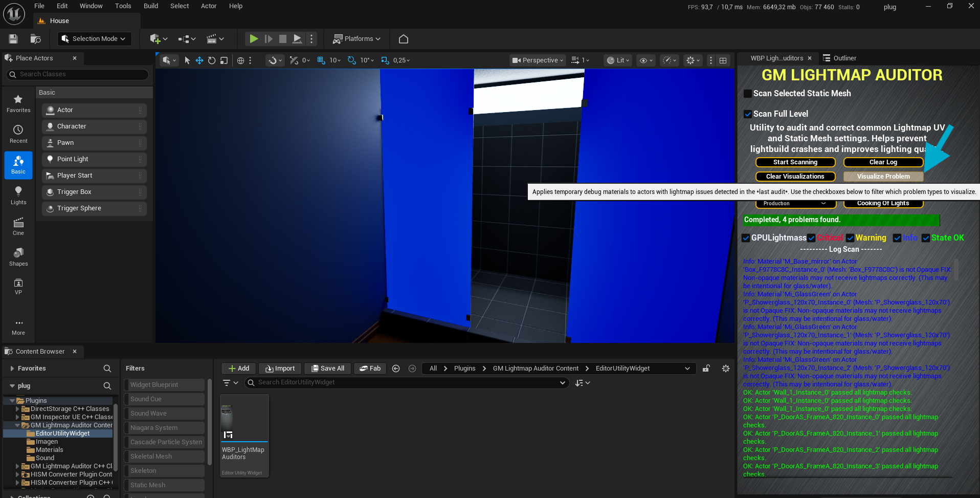The image size is (980, 498).
Task: Enable Scan Selected Static Mesh
Action: [748, 93]
